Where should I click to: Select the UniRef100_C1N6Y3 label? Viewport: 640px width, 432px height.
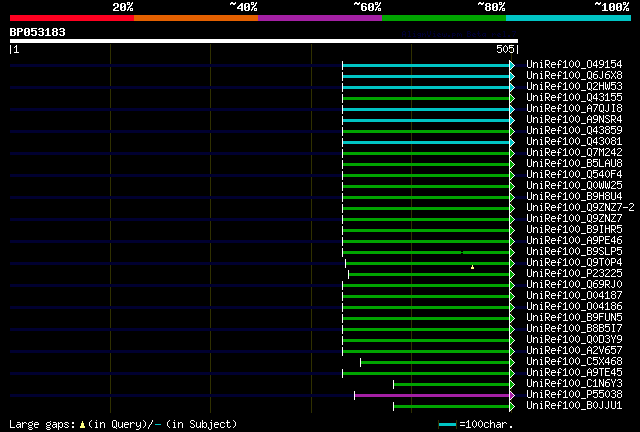coord(574,384)
